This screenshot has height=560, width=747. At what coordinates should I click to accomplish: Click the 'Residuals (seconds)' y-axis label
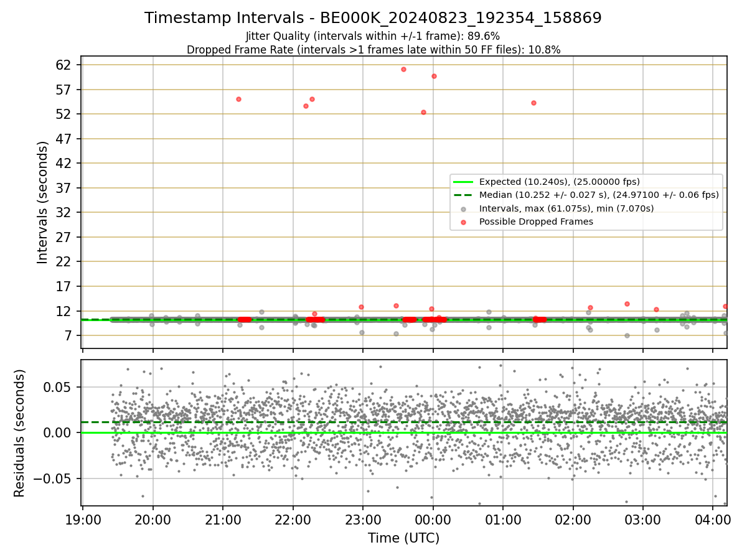(20, 433)
